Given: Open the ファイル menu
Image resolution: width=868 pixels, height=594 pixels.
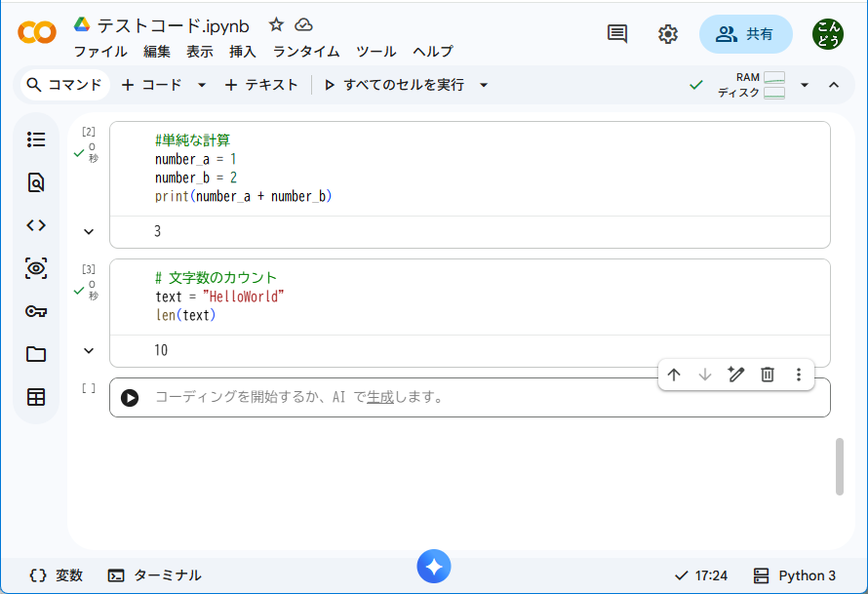Looking at the screenshot, I should coord(100,52).
